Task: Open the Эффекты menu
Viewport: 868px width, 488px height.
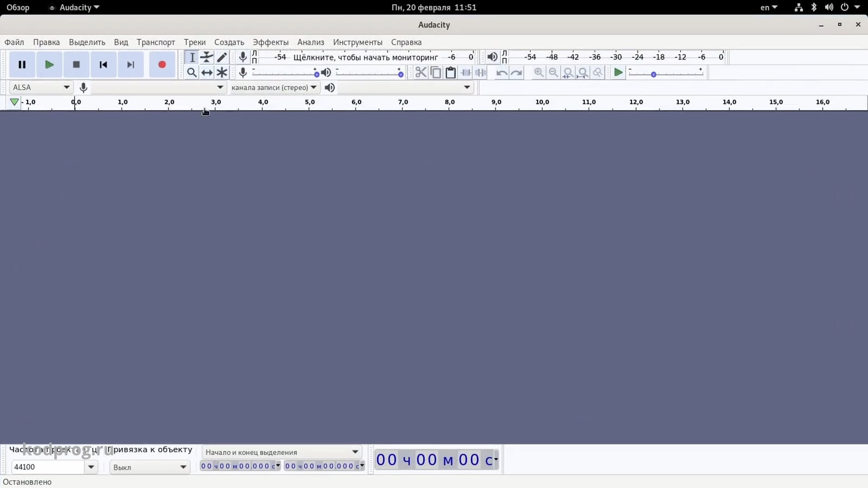Action: 270,42
